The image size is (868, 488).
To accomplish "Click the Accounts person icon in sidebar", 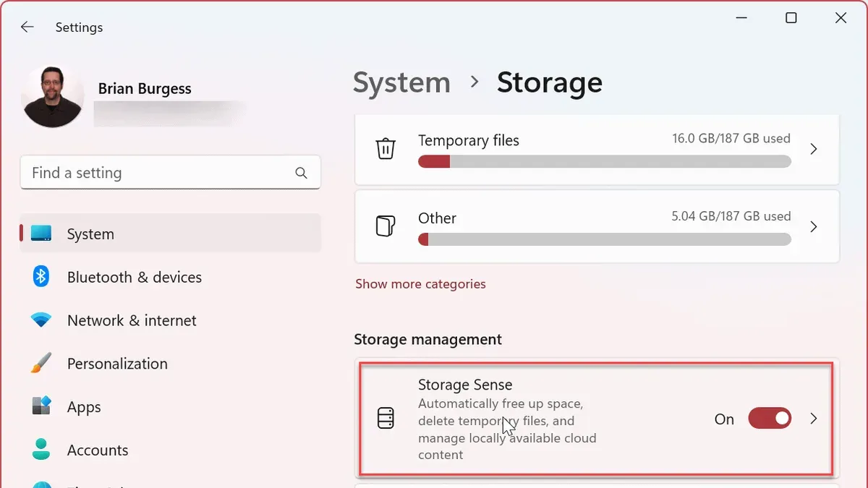I will 41,449.
